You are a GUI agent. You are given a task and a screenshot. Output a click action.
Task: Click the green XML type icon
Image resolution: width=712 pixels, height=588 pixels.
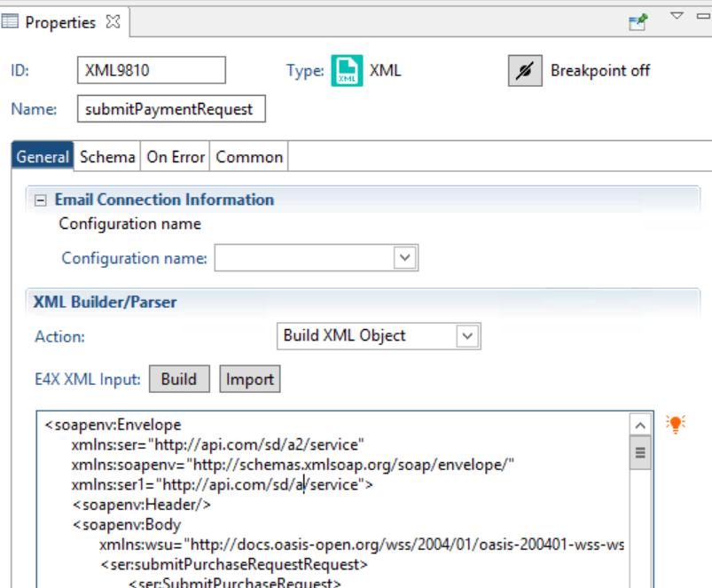pyautogui.click(x=347, y=70)
